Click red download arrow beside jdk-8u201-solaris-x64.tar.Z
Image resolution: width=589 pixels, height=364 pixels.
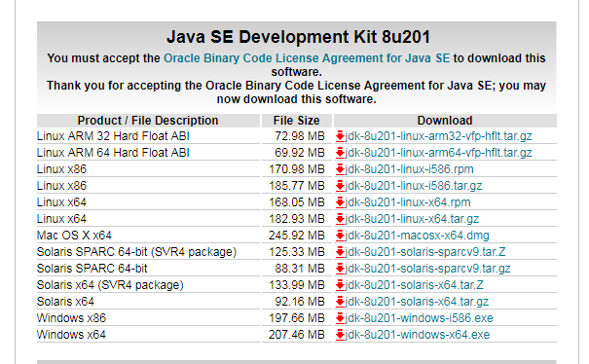pos(340,285)
